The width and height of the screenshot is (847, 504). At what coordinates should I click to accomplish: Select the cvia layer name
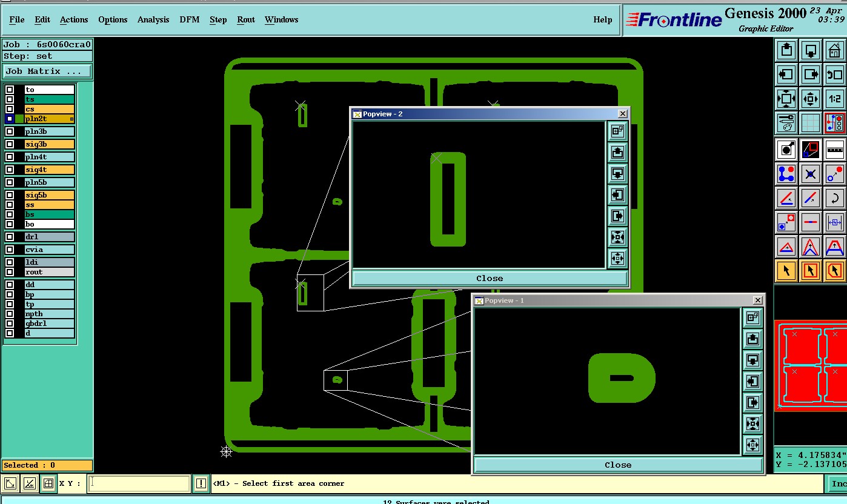(50, 250)
